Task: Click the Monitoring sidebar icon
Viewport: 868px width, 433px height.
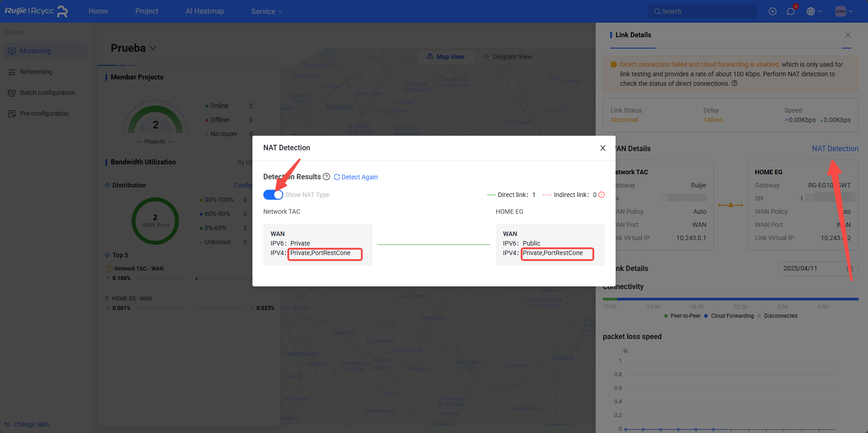Action: pyautogui.click(x=12, y=51)
